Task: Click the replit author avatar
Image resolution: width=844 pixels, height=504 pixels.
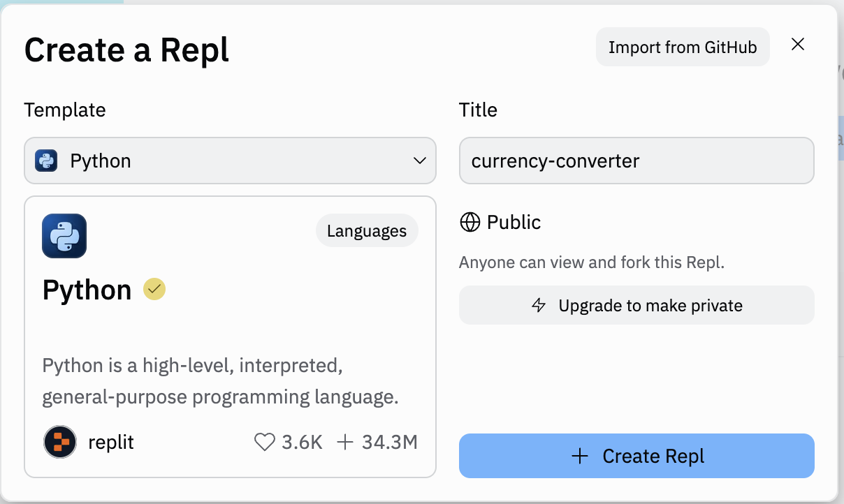Action: (60, 442)
